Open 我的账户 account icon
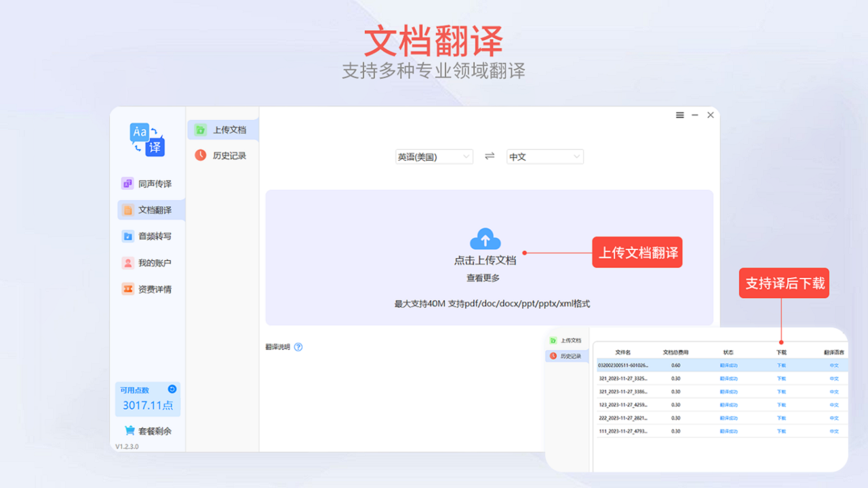Viewport: 868px width, 488px height. click(128, 263)
